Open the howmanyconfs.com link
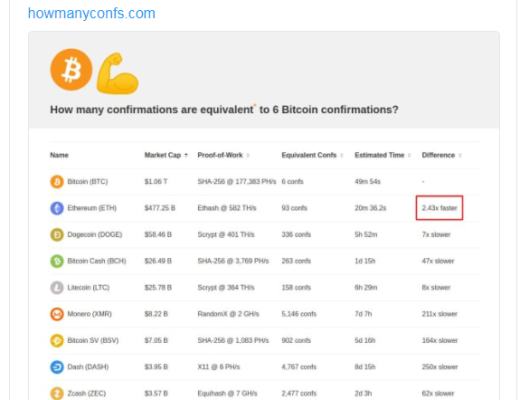 pos(92,13)
